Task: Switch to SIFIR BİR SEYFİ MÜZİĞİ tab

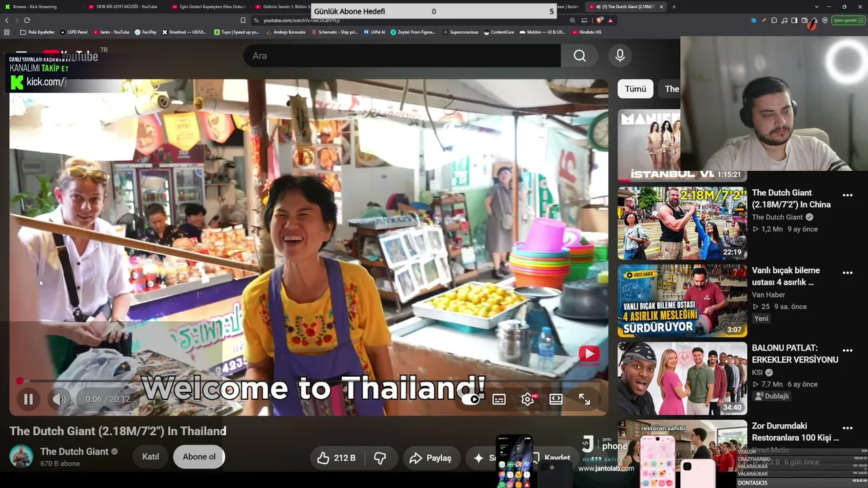Action: [125, 7]
